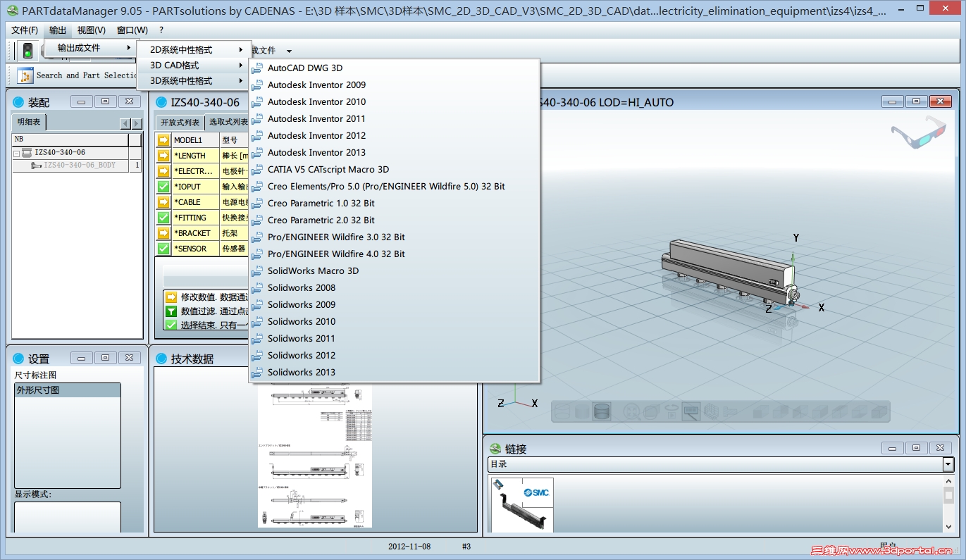Toggle the green check beside *FITTING
The image size is (966, 560).
click(x=163, y=218)
